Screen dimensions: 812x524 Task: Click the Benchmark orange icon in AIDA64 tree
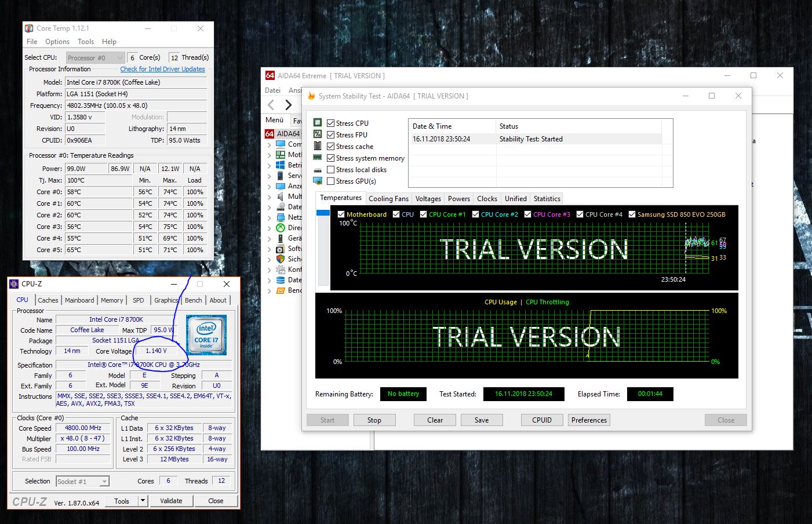click(x=281, y=290)
